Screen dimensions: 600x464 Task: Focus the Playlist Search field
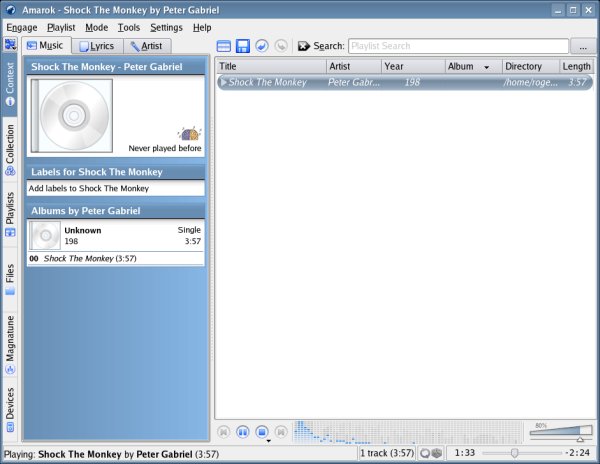tap(458, 46)
